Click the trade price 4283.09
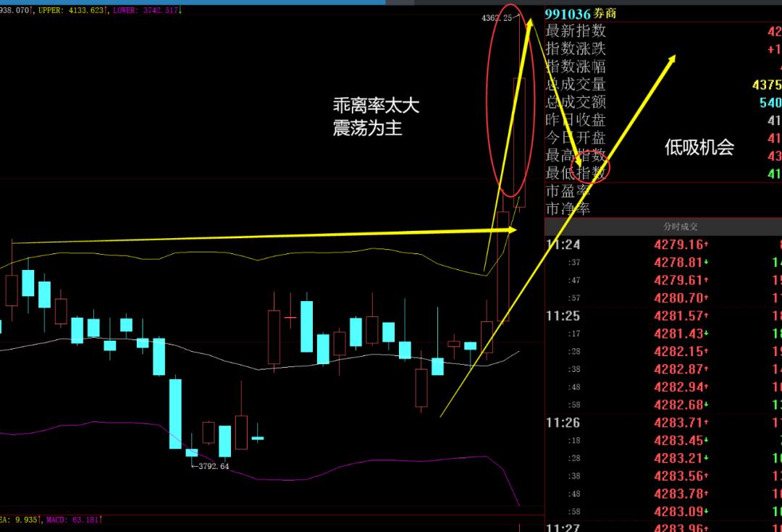The height and width of the screenshot is (532, 782). tap(678, 512)
